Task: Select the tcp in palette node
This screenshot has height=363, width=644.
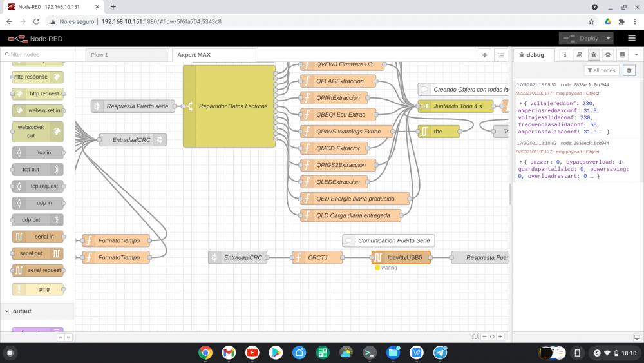Action: click(38, 153)
